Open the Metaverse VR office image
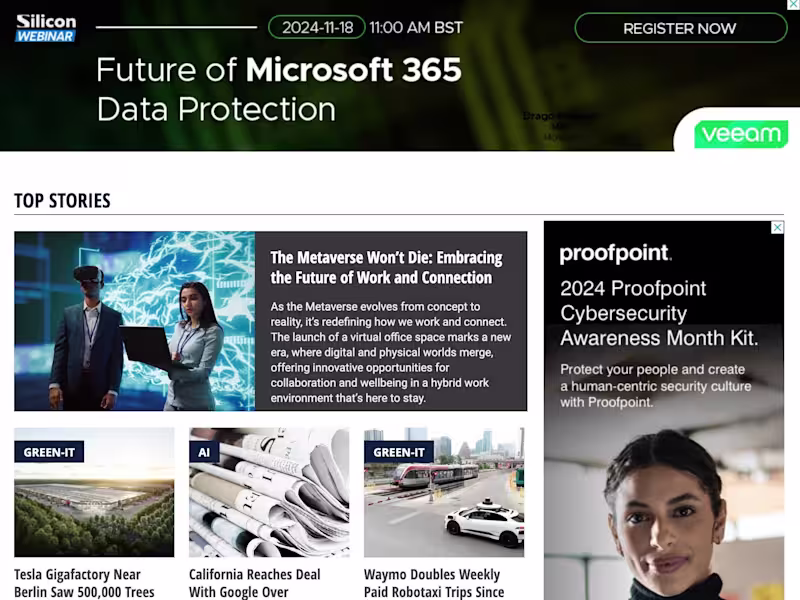Image resolution: width=800 pixels, height=600 pixels. coord(134,321)
